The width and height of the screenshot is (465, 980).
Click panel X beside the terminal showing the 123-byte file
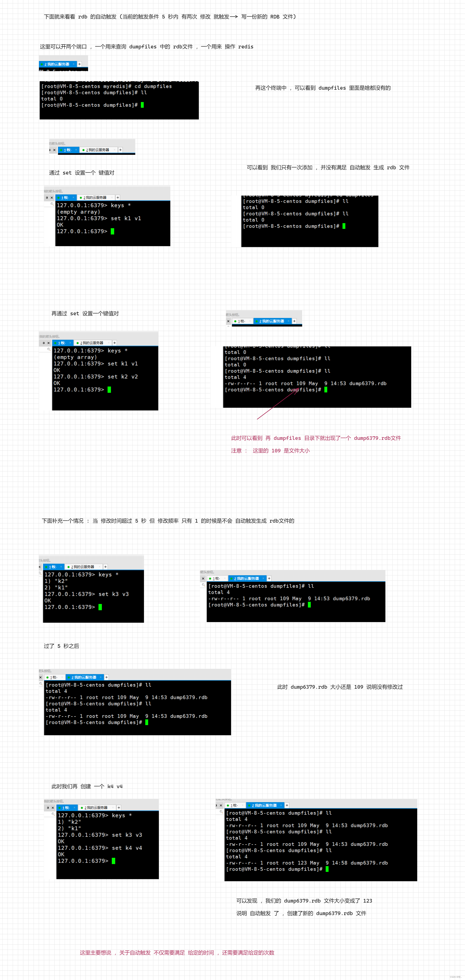click(221, 805)
